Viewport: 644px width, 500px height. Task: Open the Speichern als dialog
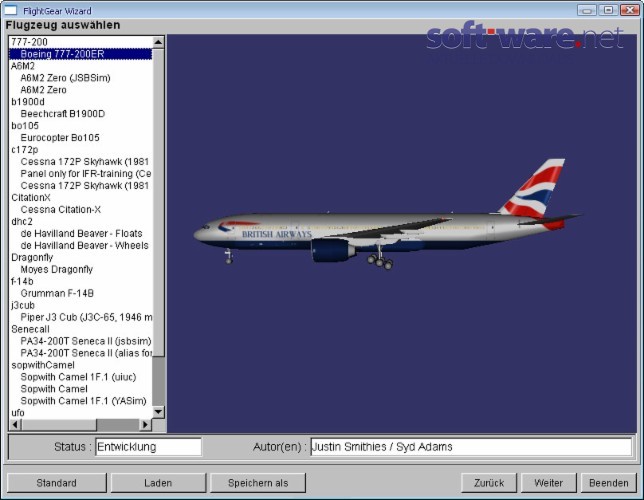coord(258,483)
